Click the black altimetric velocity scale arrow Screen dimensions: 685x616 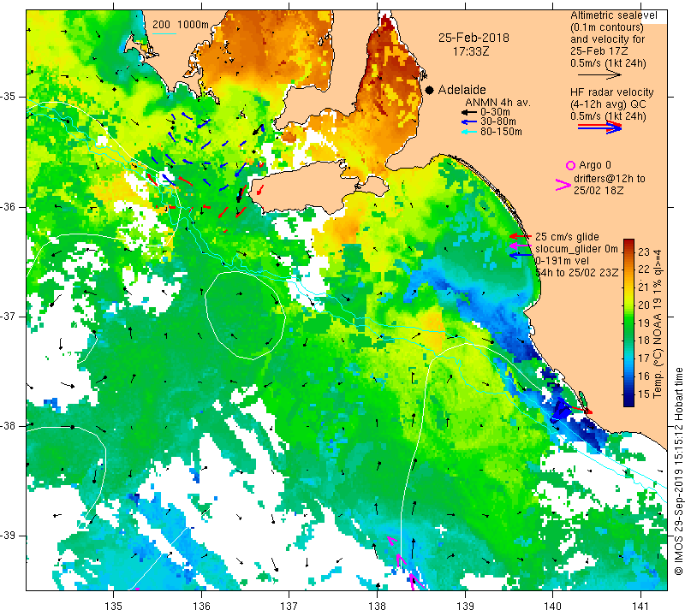click(x=599, y=75)
